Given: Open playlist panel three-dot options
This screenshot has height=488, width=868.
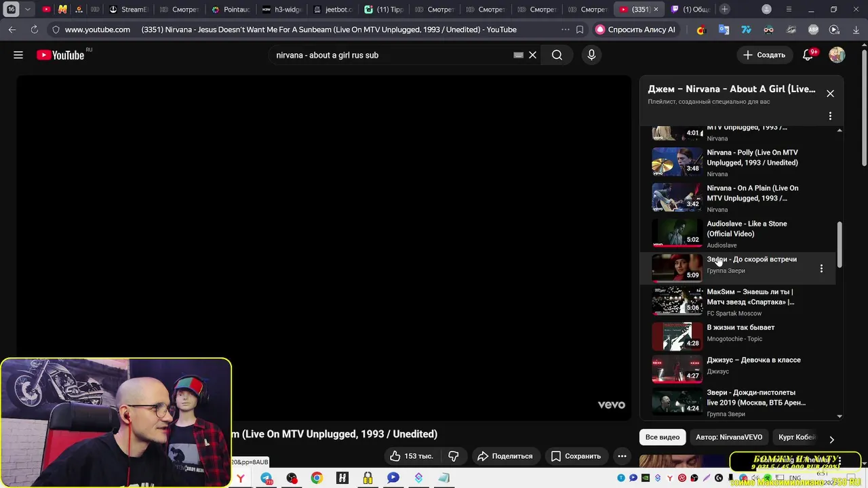Looking at the screenshot, I should tap(830, 116).
